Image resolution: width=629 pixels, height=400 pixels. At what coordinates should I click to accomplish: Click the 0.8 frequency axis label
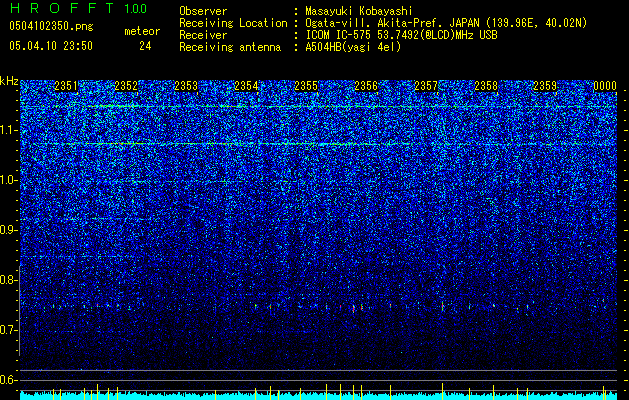(x=8, y=280)
